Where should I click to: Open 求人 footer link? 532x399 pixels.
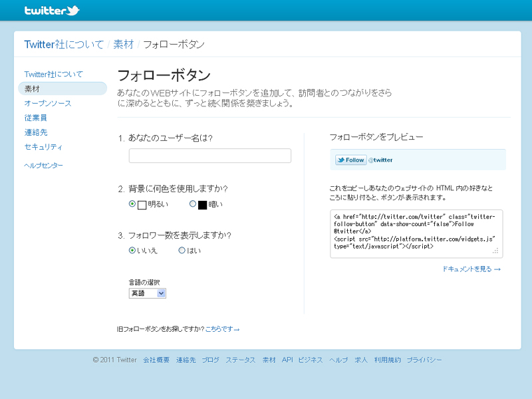(361, 360)
